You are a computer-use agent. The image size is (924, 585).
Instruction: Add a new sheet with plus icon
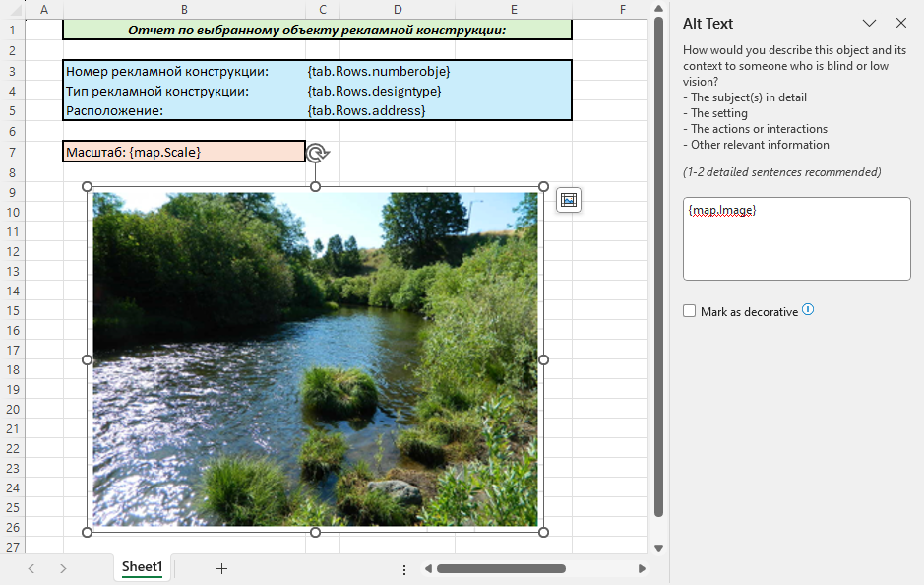[221, 568]
